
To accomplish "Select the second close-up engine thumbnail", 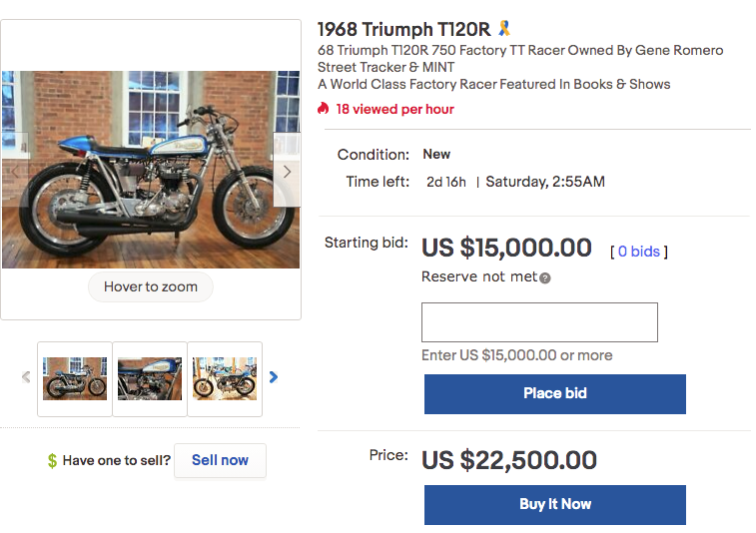I will pos(150,378).
